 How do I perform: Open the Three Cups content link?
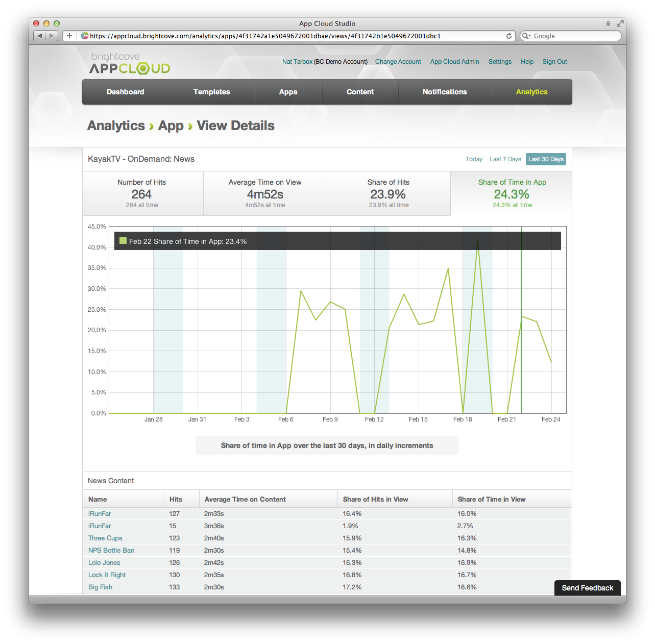[105, 538]
